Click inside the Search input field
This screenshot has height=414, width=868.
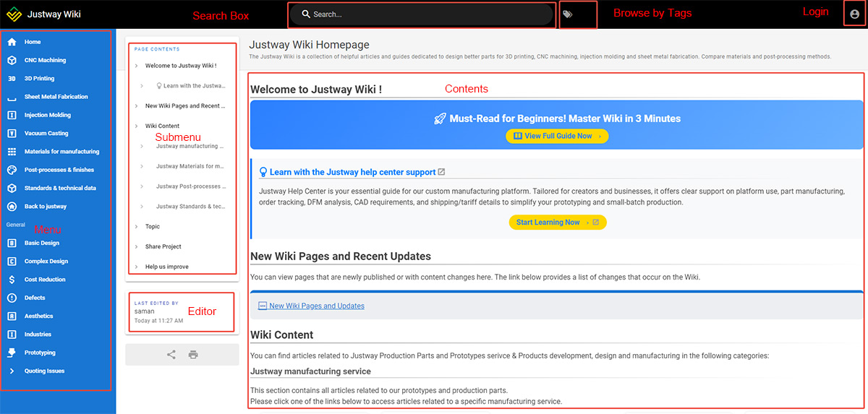(421, 14)
